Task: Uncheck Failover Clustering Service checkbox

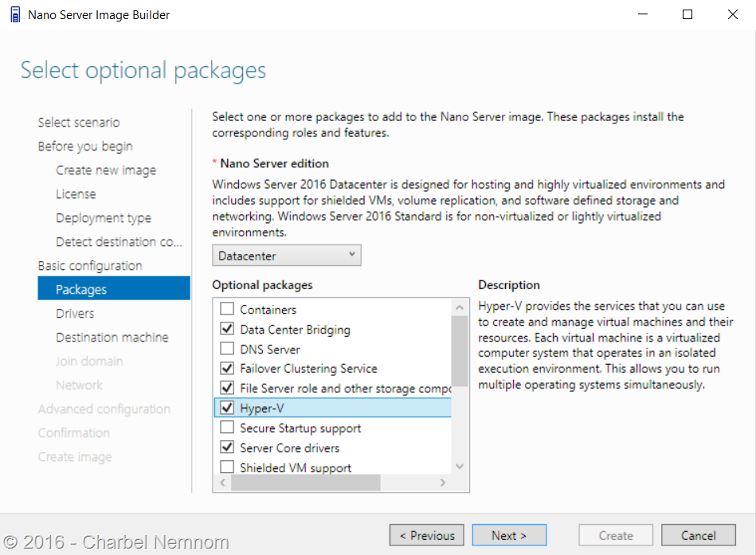Action: pos(227,368)
